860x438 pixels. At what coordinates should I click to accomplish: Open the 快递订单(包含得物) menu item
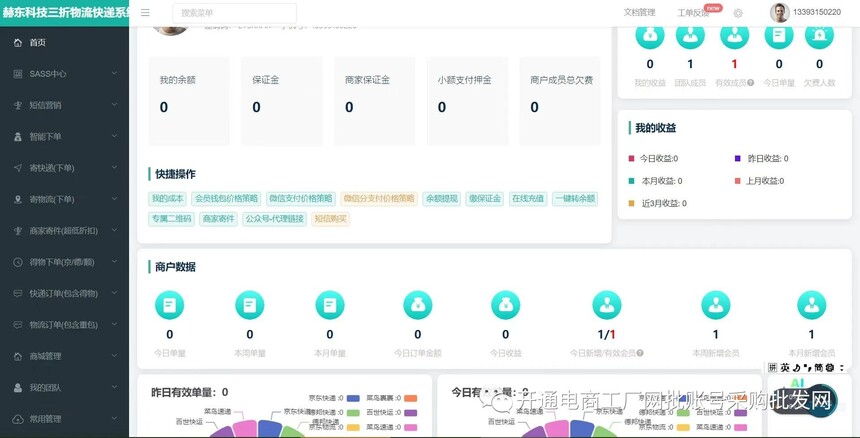coord(64,293)
